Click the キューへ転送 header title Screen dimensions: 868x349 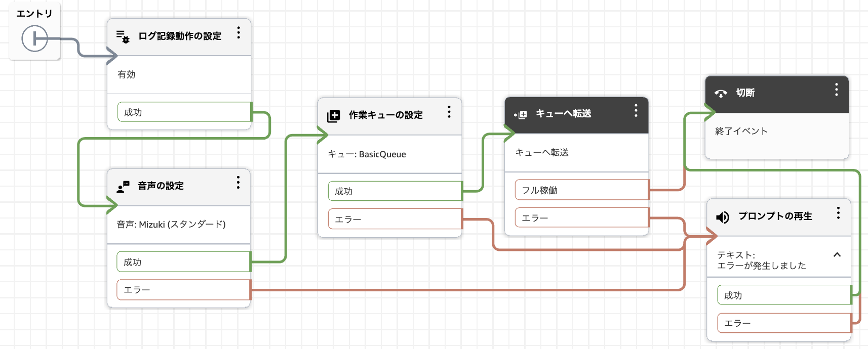pyautogui.click(x=563, y=113)
